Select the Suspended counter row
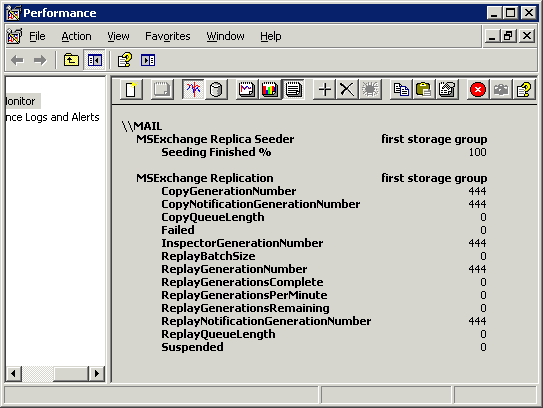 pyautogui.click(x=192, y=347)
